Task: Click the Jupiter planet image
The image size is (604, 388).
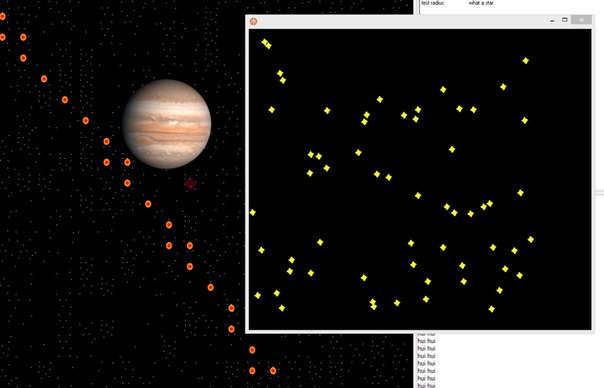Action: pos(167,124)
